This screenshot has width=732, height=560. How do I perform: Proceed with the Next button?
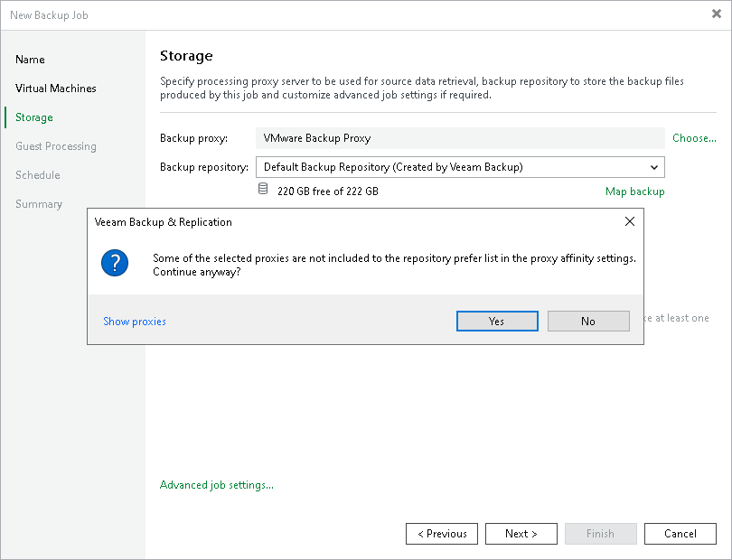click(x=521, y=534)
